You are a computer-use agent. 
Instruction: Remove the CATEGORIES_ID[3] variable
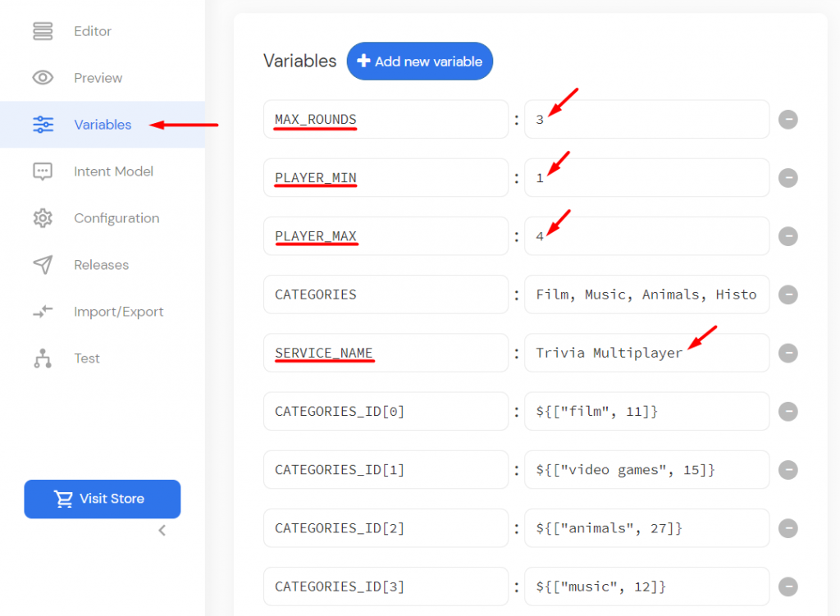788,586
